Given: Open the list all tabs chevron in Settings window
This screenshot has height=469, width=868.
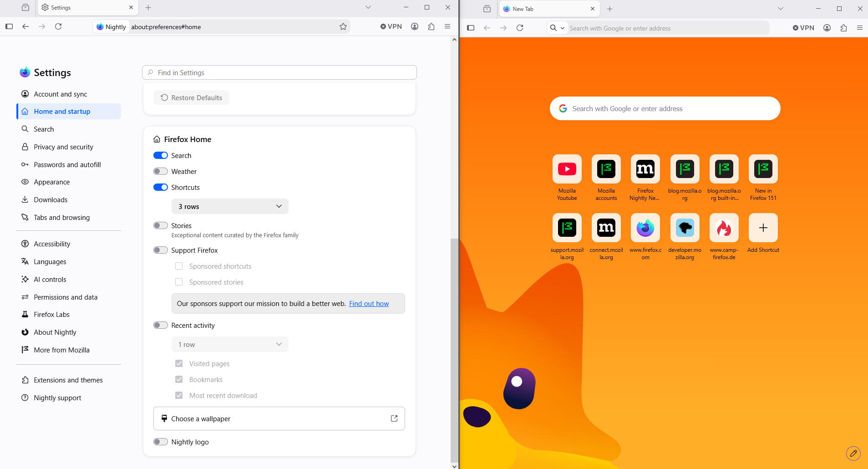Looking at the screenshot, I should [x=368, y=8].
